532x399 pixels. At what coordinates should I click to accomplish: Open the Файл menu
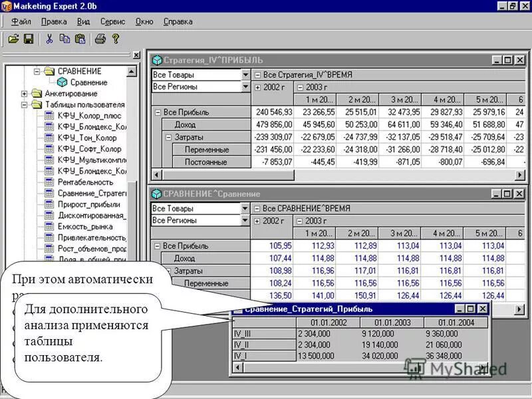click(x=21, y=21)
